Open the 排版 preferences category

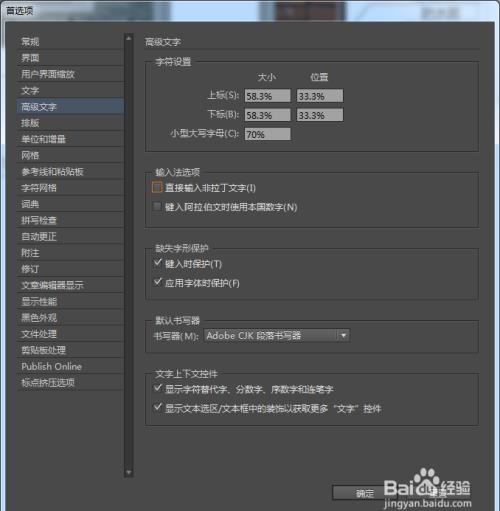point(70,123)
